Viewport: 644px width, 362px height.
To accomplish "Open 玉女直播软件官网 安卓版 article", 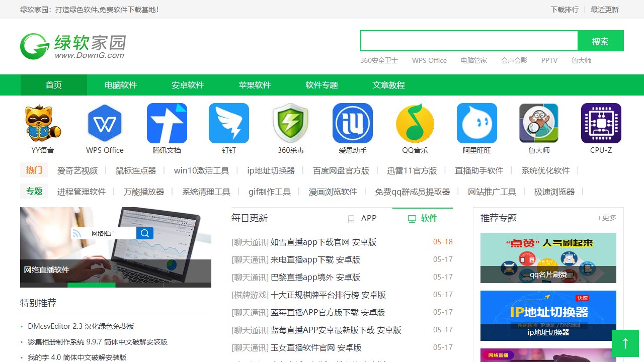I will pos(316,348).
